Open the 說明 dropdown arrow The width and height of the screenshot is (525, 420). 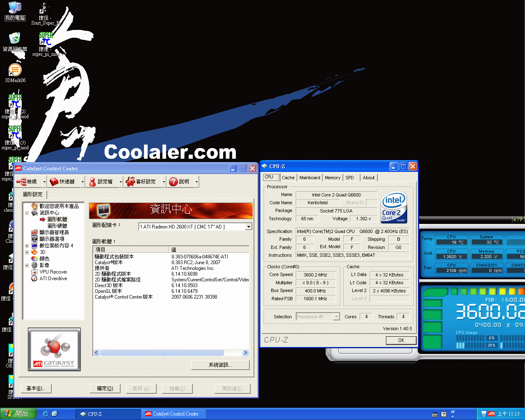[x=197, y=181]
